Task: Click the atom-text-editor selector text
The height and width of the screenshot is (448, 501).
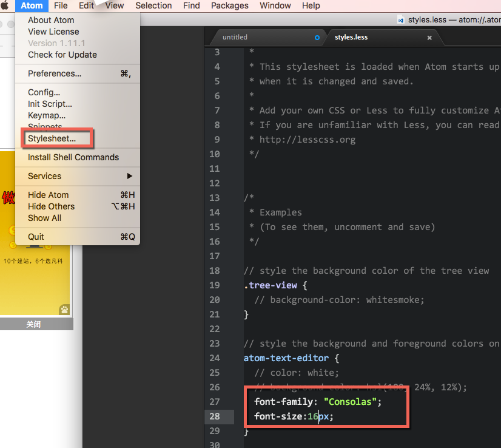Action: 286,358
